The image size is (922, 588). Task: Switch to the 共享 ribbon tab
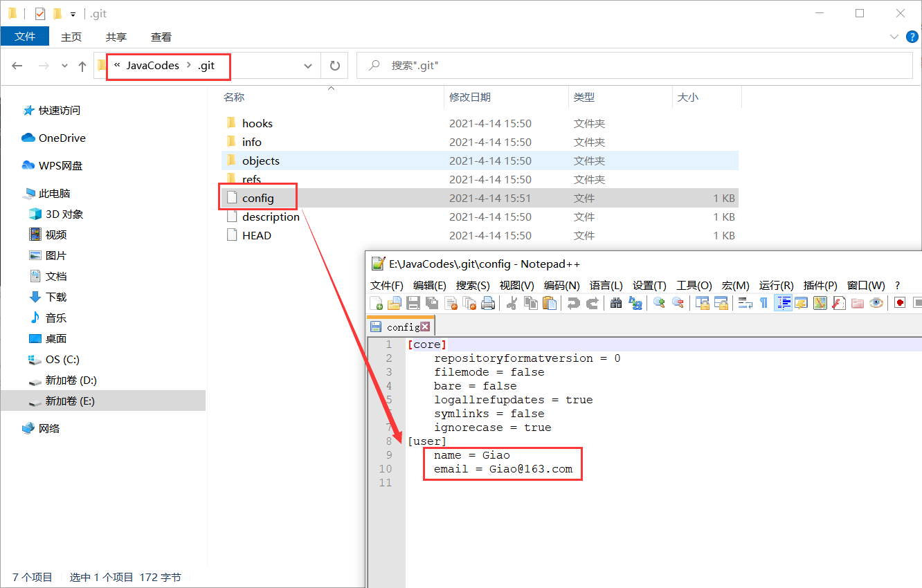(x=116, y=37)
